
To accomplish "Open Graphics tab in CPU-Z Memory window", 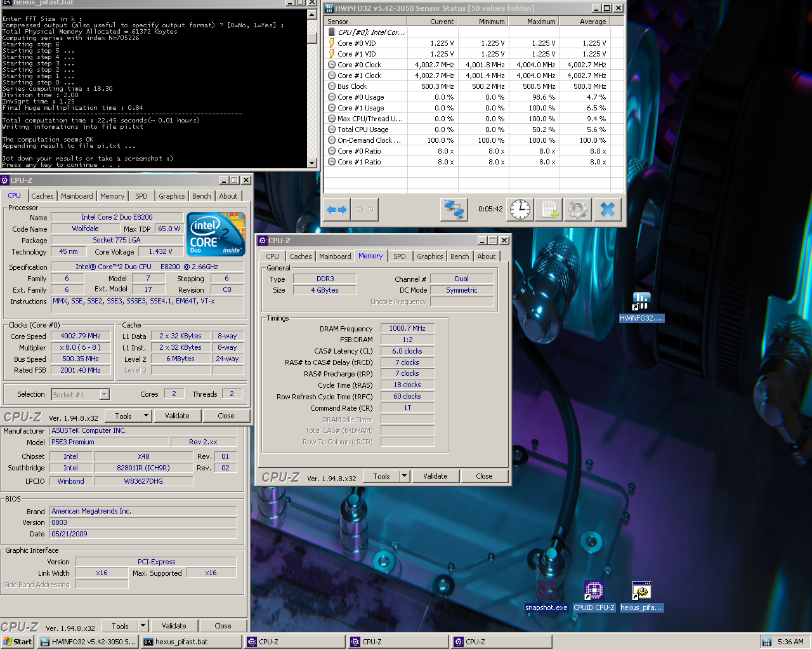I will click(429, 256).
